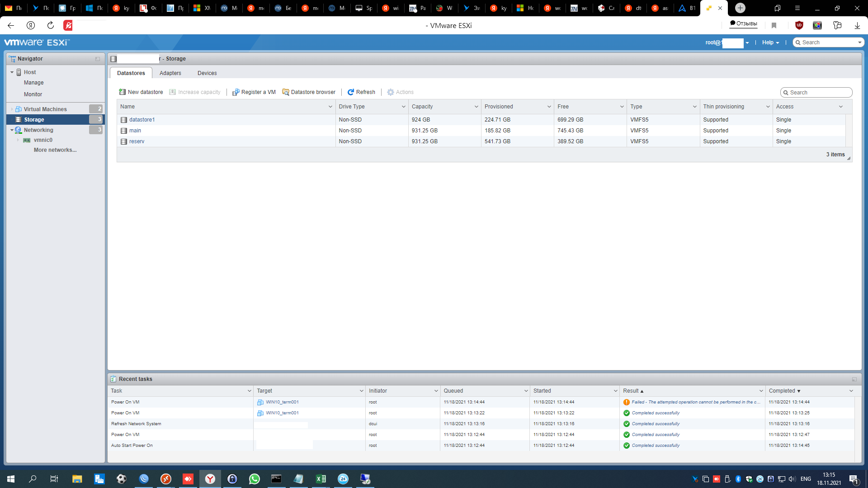Image resolution: width=868 pixels, height=488 pixels.
Task: Open the Capacity column dropdown
Action: pyautogui.click(x=476, y=107)
